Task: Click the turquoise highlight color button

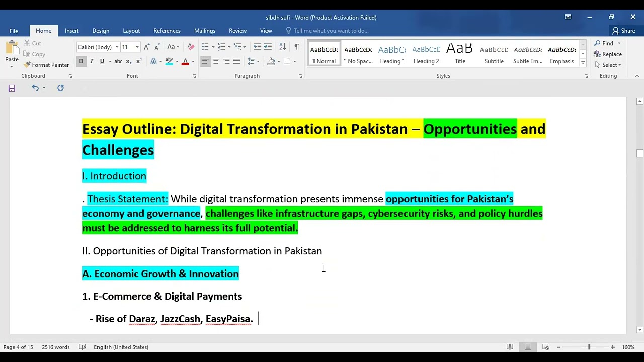Action: click(170, 61)
